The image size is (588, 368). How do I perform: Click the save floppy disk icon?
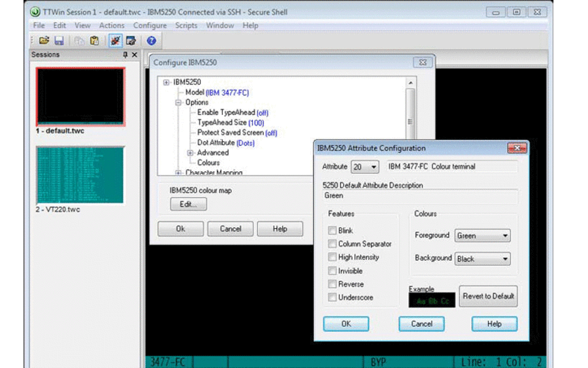pyautogui.click(x=59, y=41)
